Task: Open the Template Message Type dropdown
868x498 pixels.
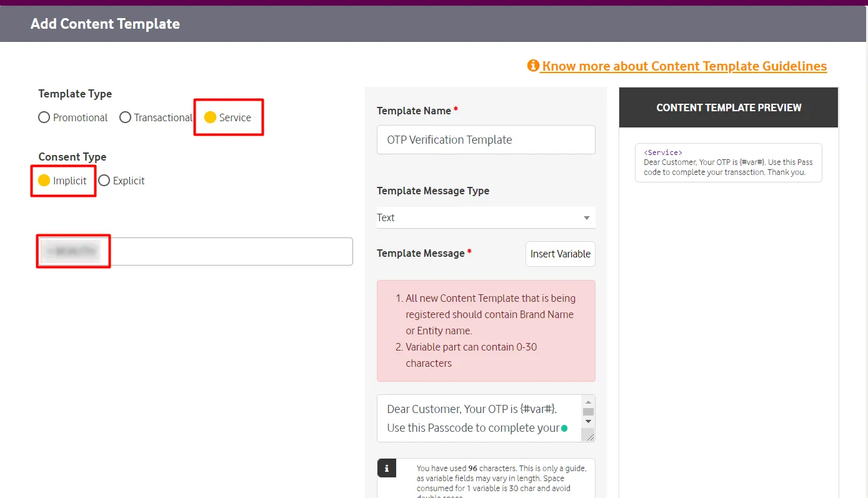Action: click(486, 217)
